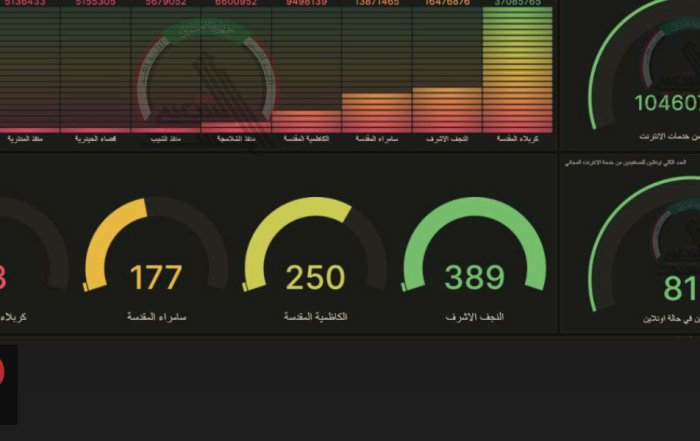Screen dimensions: 700x441
Task: Click the caption ending في حالة اونلاين
Action: pos(671,319)
